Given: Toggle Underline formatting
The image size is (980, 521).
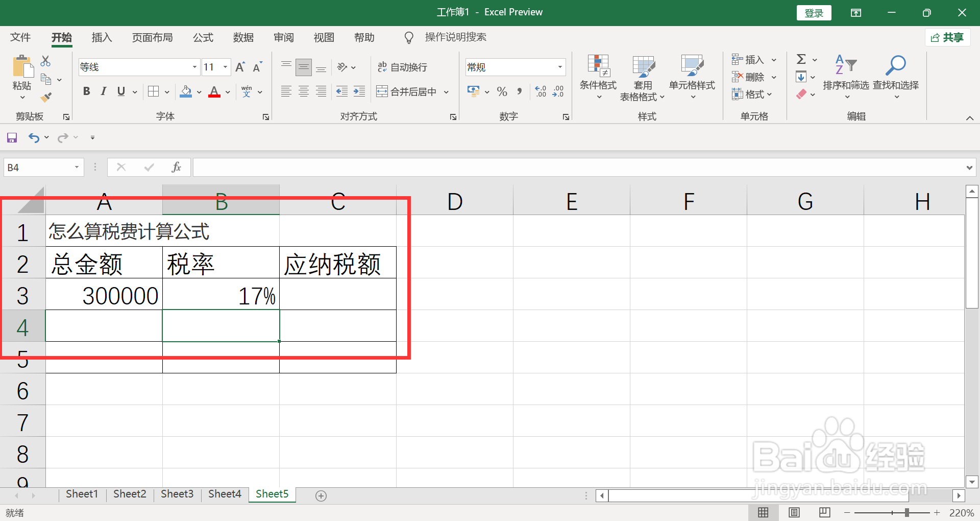Looking at the screenshot, I should coord(121,91).
